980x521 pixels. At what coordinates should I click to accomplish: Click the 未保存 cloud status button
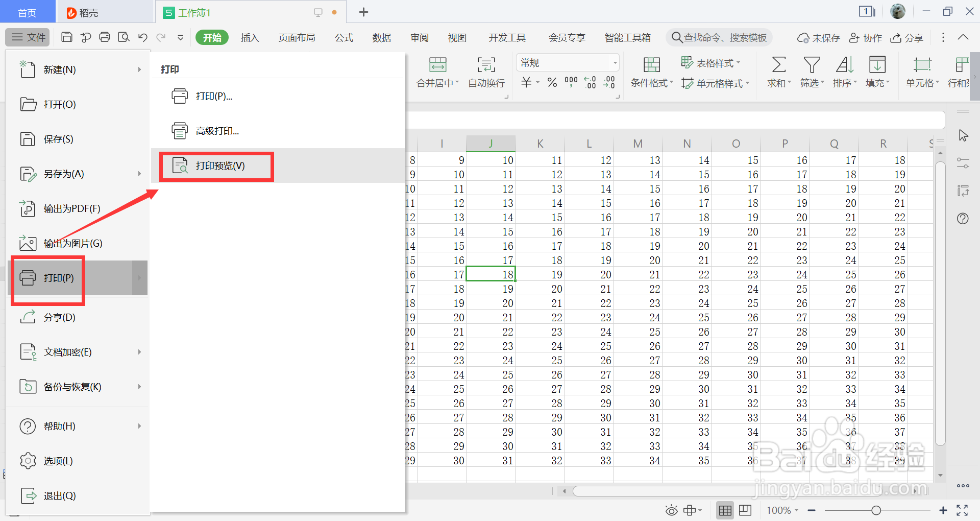point(818,38)
